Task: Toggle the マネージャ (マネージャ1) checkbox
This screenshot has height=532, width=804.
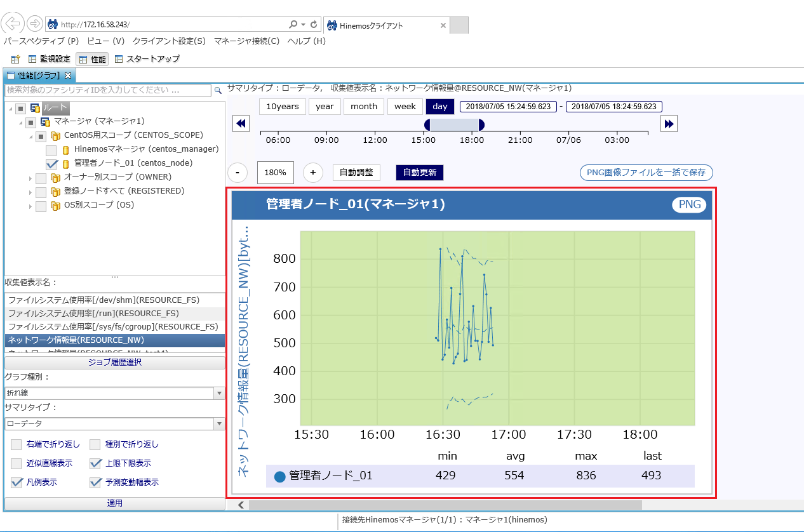Action: [31, 122]
